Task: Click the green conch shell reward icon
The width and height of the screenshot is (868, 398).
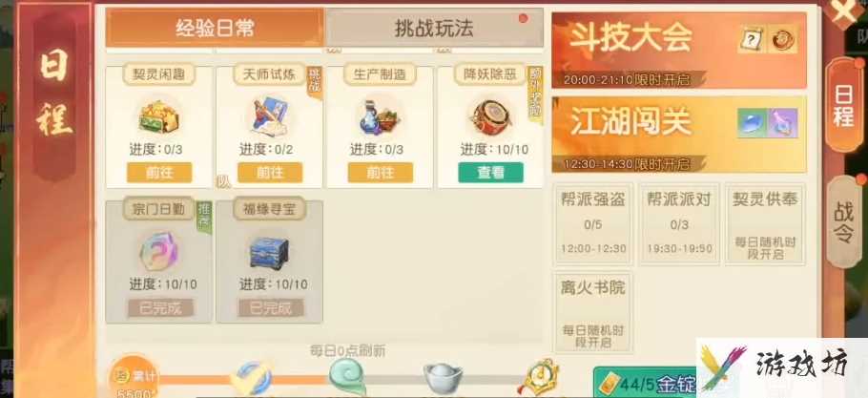Action: 347,376
